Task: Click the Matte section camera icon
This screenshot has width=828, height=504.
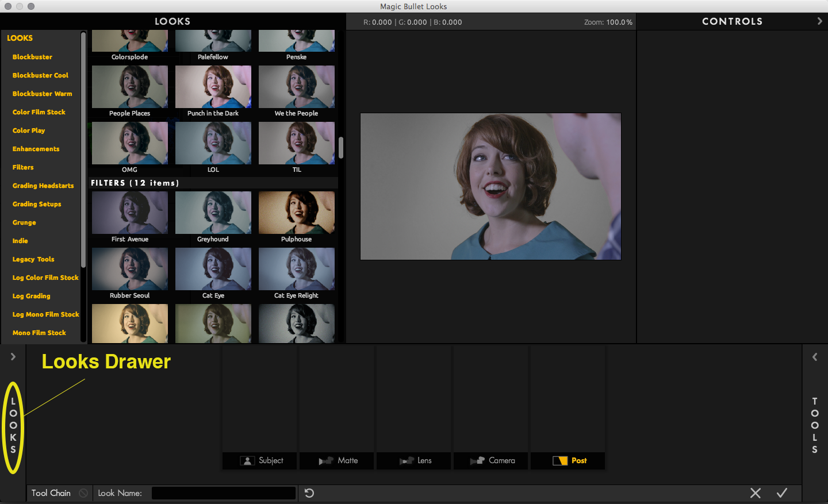Action: [326, 461]
